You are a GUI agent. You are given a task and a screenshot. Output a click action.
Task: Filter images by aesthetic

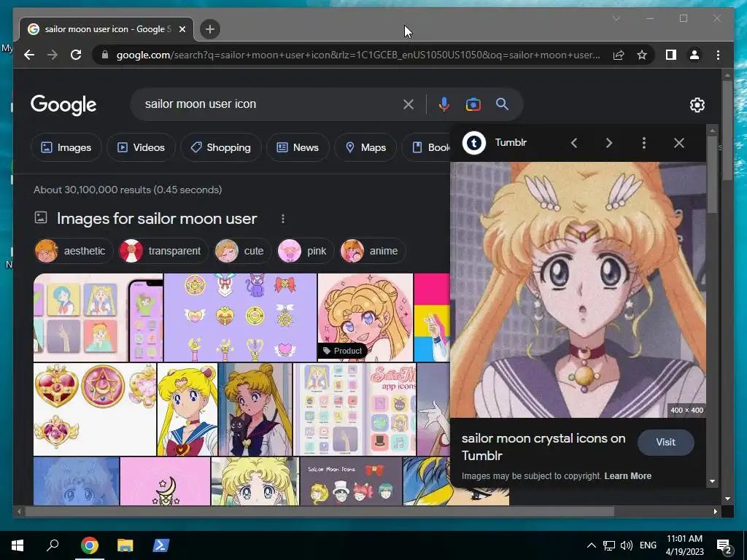coord(74,251)
